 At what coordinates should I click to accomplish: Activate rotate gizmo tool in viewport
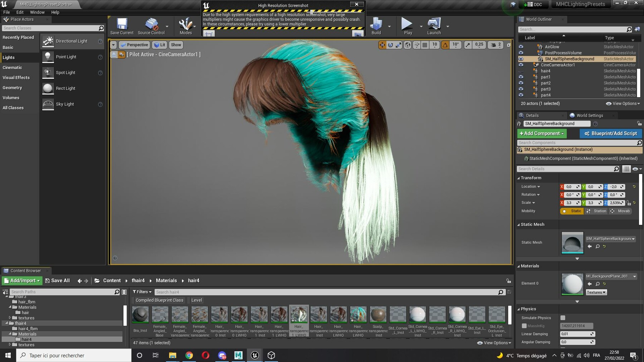(x=390, y=45)
